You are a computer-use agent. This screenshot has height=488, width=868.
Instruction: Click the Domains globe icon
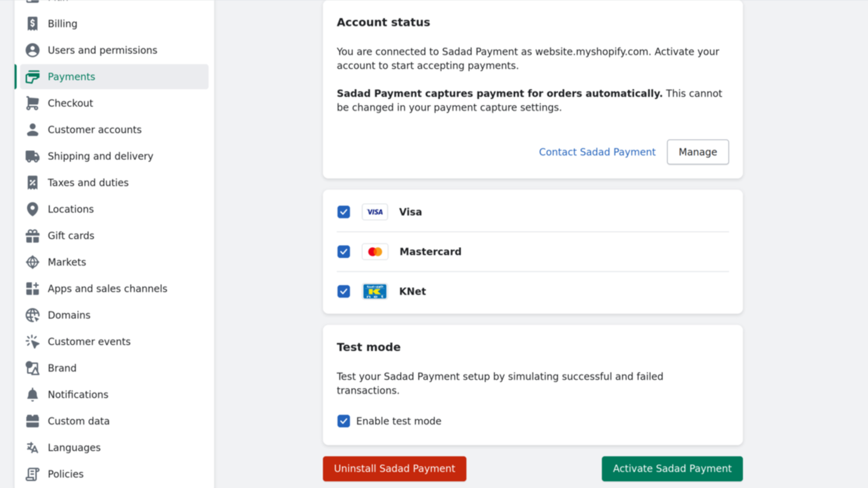[x=33, y=315]
